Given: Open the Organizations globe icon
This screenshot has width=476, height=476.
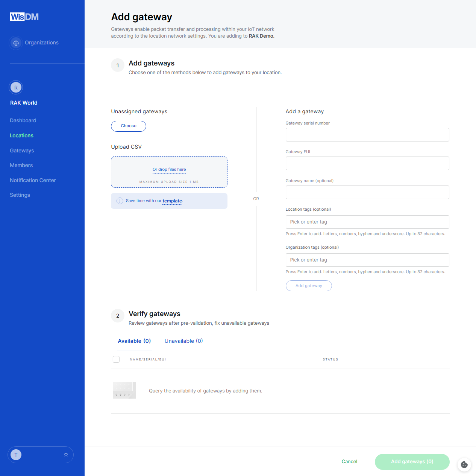Looking at the screenshot, I should click(x=16, y=43).
